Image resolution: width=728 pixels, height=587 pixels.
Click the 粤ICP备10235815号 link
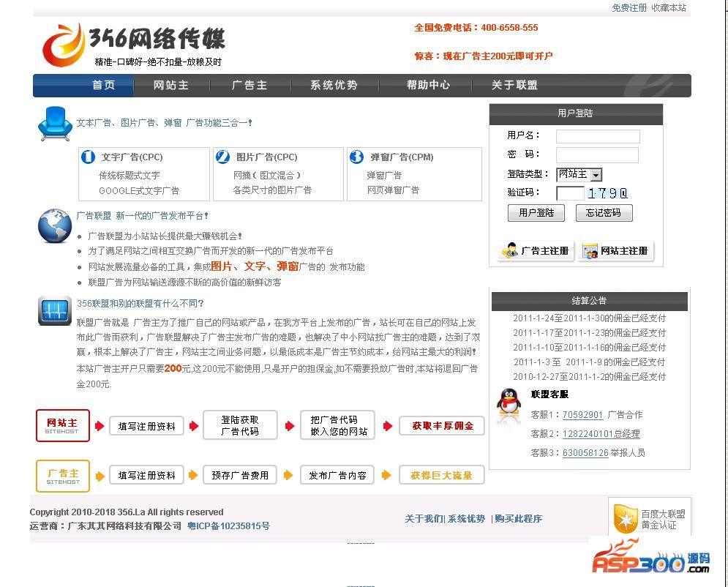tap(228, 526)
